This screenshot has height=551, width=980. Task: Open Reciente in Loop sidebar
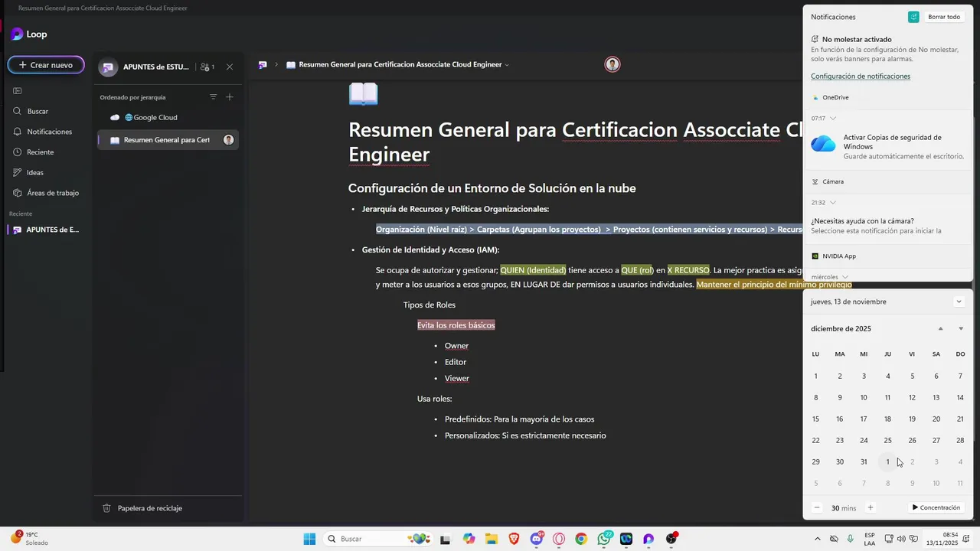[40, 152]
